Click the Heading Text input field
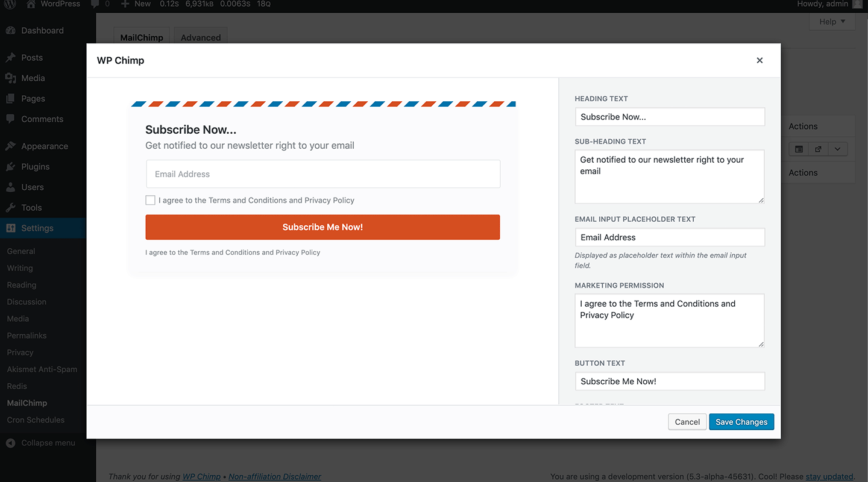 [x=670, y=117]
